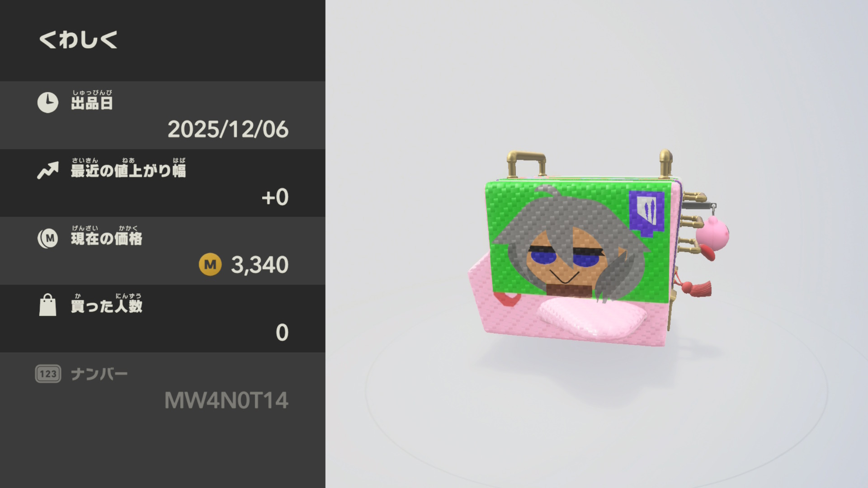Click the gold M coin next to 3,340
The width and height of the screenshot is (868, 488).
pyautogui.click(x=210, y=264)
